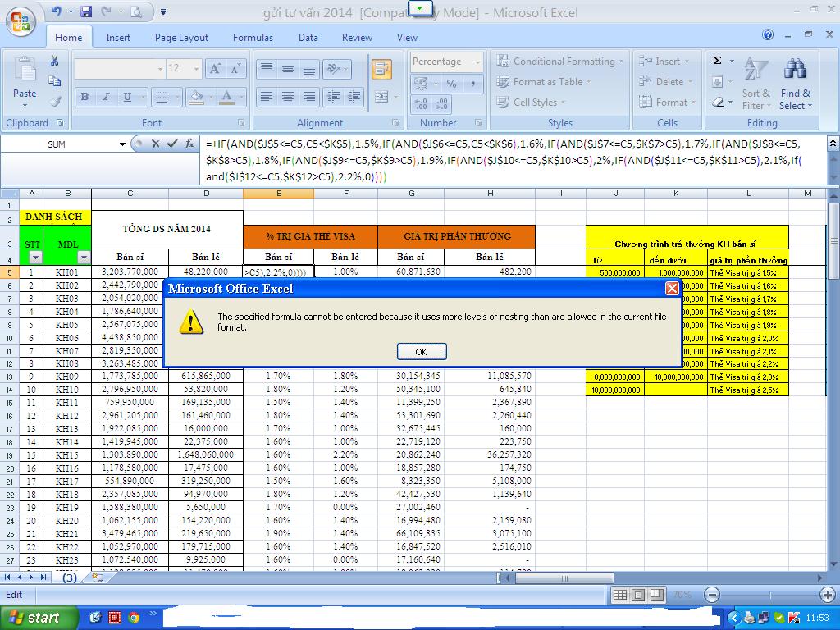Toggle Wrap Text button in Alignment group
The height and width of the screenshot is (630, 840).
(x=381, y=70)
